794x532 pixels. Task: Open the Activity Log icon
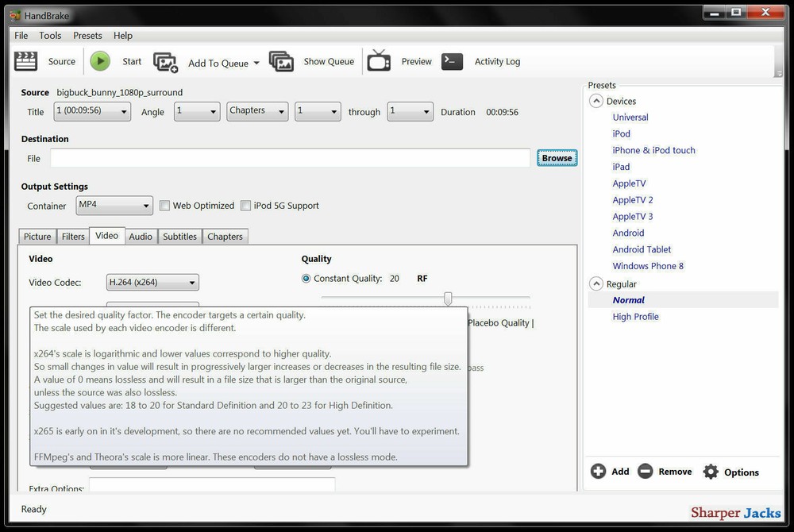[x=452, y=61]
